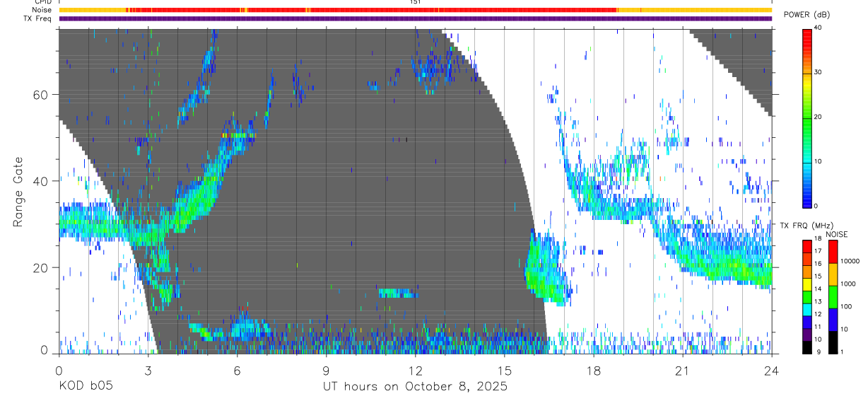
Task: Select the 'NOISE' legend title
Action: [x=836, y=234]
